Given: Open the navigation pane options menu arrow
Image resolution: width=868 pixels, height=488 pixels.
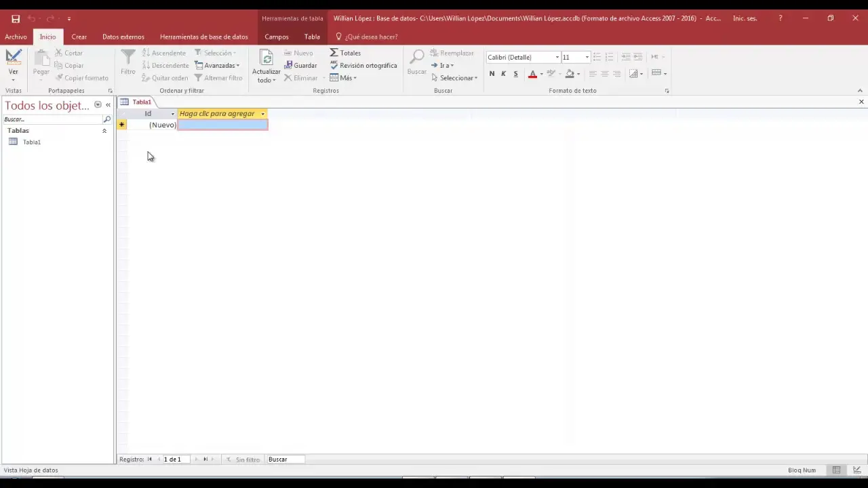Looking at the screenshot, I should (x=98, y=105).
